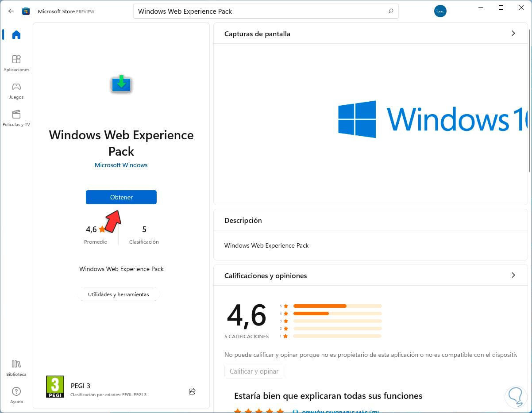Screen dimensions: 532x413
Task: Open the Aplicaciones section
Action: pyautogui.click(x=16, y=63)
